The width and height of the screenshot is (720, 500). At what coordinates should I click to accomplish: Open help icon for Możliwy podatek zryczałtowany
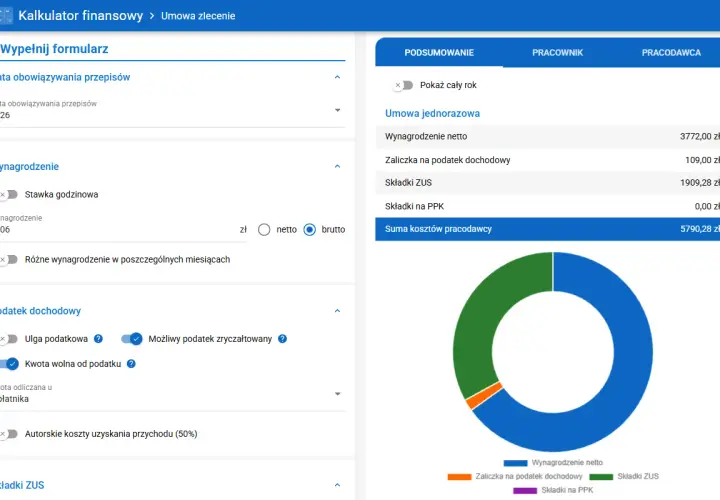(282, 339)
